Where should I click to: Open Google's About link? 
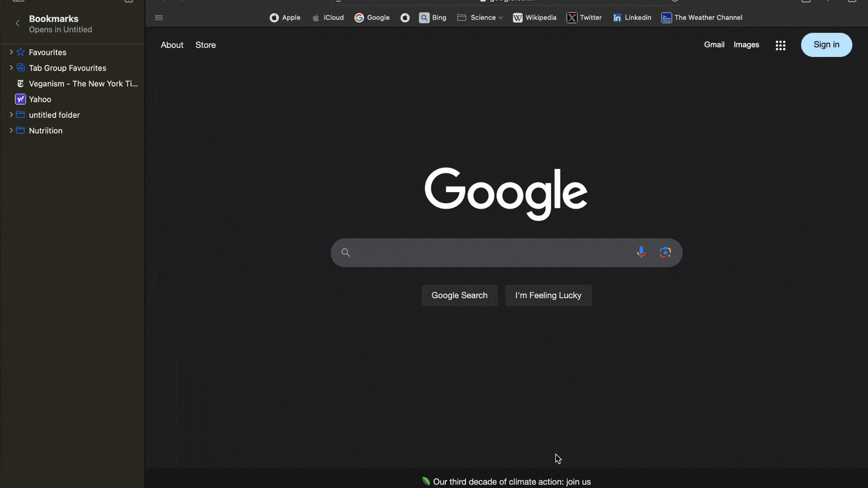(172, 45)
